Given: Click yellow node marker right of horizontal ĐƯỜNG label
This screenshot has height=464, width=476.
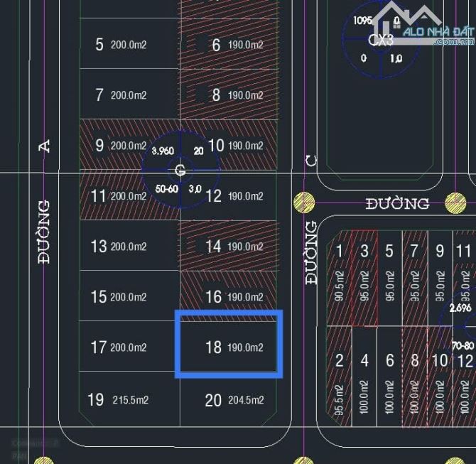Looking at the screenshot, I should tap(455, 203).
